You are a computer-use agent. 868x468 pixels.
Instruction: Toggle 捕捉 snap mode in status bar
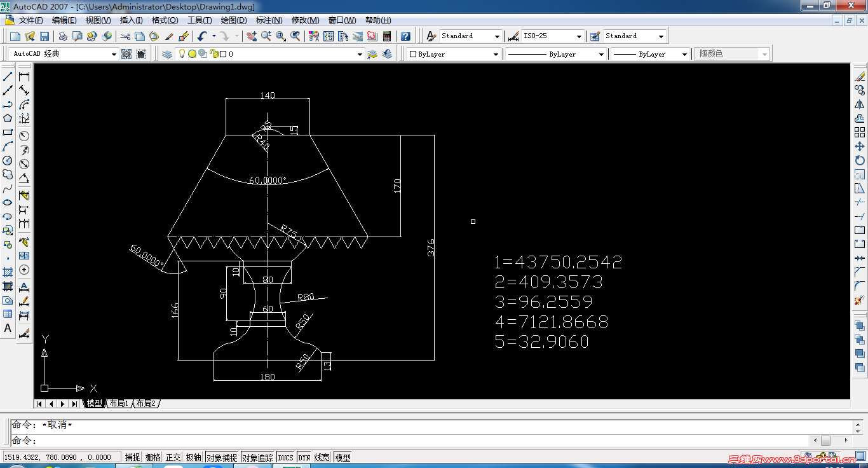(132, 457)
